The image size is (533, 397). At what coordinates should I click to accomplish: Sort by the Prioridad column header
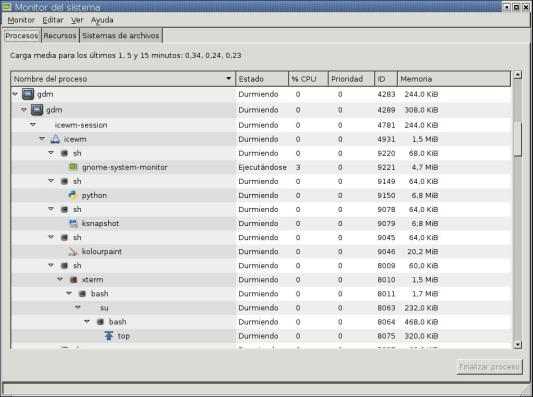pyautogui.click(x=351, y=79)
